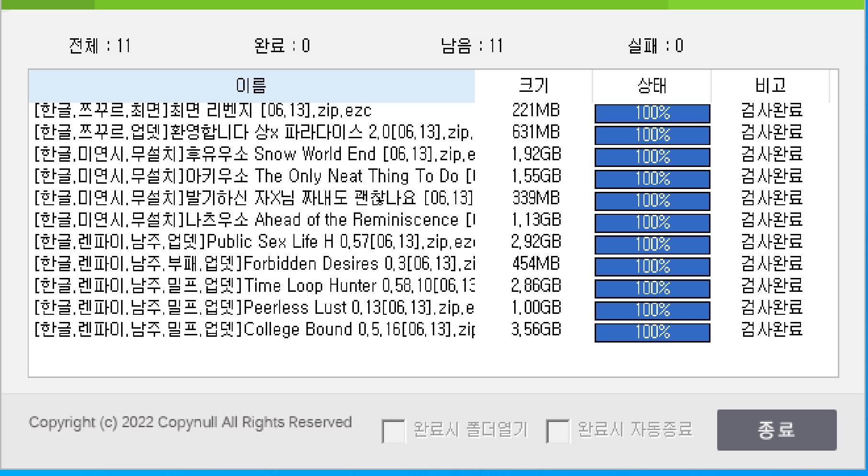Sort the list by the 이름 column header
The height and width of the screenshot is (476, 868).
[251, 86]
